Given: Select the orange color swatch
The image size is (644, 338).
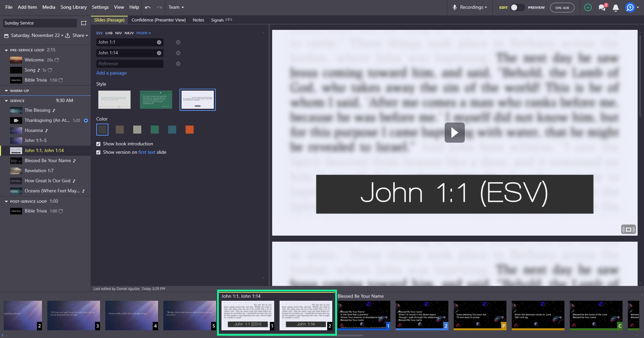Looking at the screenshot, I should click(190, 130).
